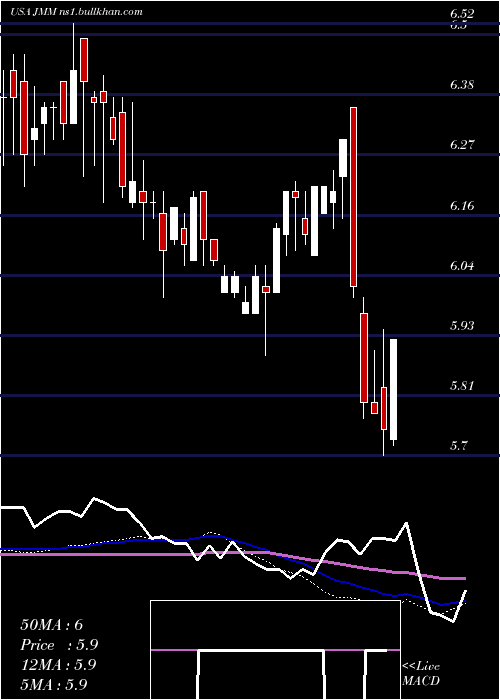Click the MACD box panel

(x=275, y=650)
